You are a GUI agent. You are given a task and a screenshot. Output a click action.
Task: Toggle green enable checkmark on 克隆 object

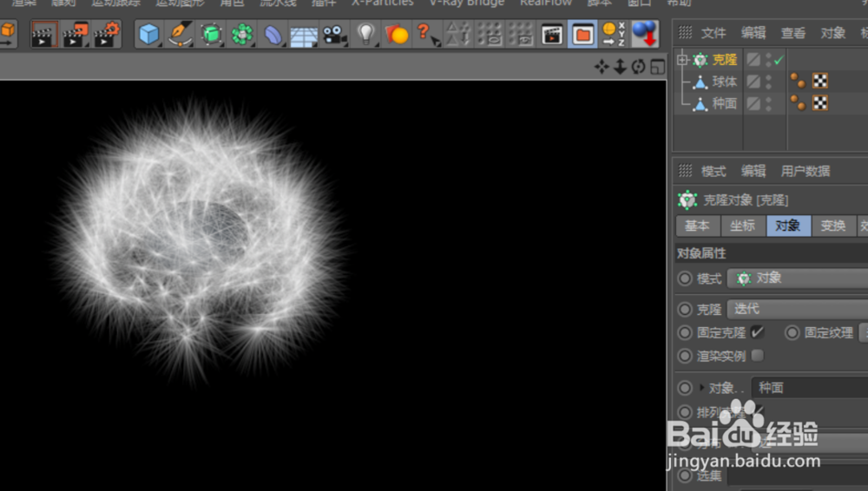tap(779, 60)
